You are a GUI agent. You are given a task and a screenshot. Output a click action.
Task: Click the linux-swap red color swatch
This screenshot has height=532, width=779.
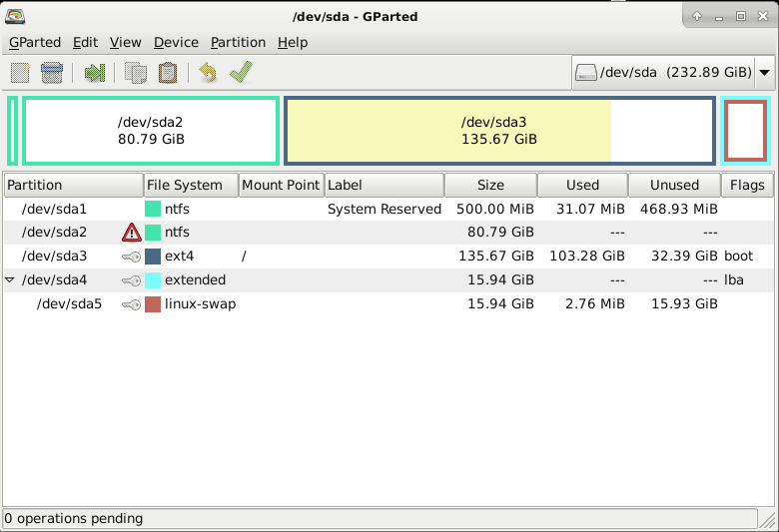coord(153,304)
